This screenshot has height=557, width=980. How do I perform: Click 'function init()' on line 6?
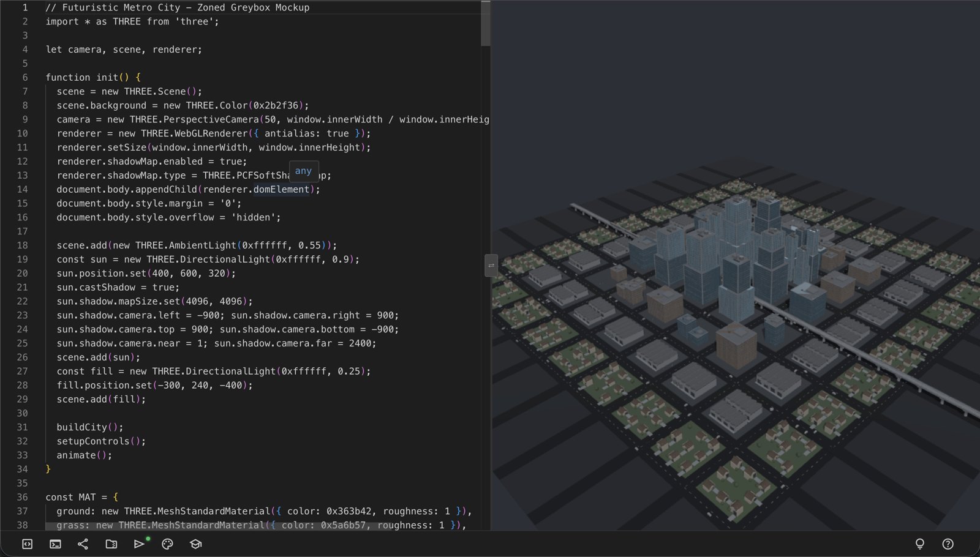87,77
